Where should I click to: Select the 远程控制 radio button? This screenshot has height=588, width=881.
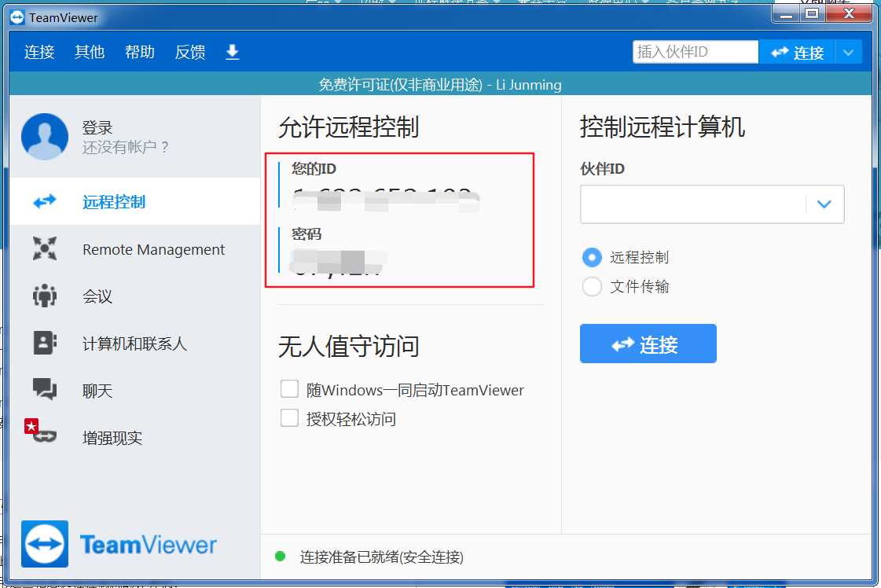pos(592,258)
